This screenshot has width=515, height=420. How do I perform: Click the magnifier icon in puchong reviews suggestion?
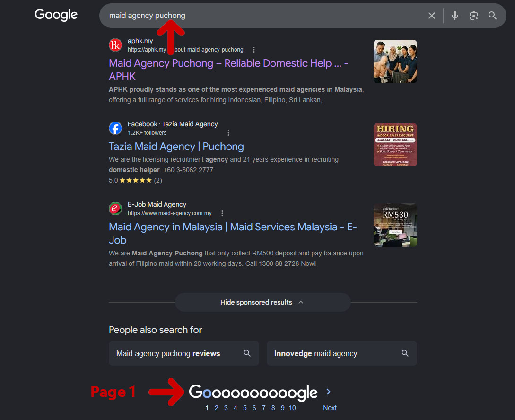coord(247,353)
